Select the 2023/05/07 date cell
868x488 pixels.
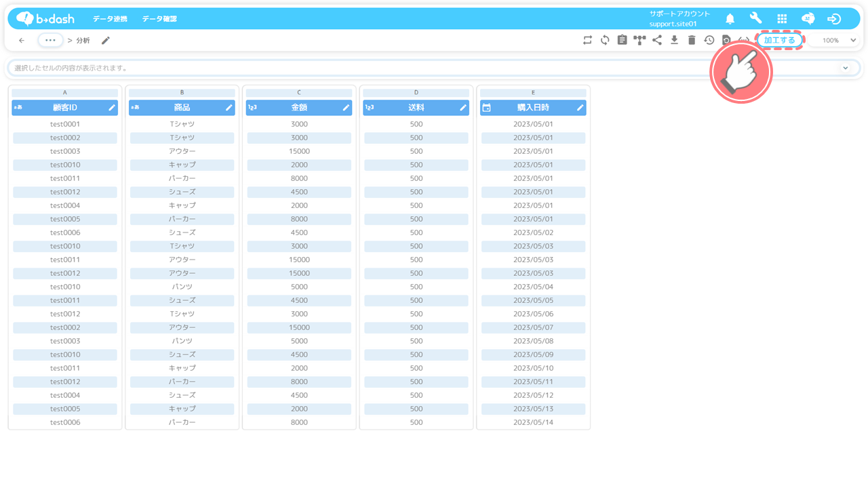coord(533,327)
